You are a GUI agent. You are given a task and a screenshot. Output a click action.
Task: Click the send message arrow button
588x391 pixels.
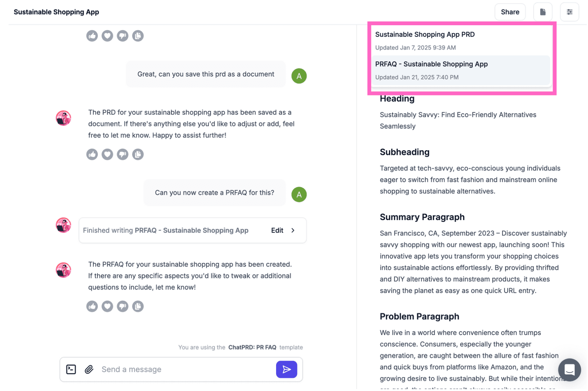pyautogui.click(x=286, y=369)
